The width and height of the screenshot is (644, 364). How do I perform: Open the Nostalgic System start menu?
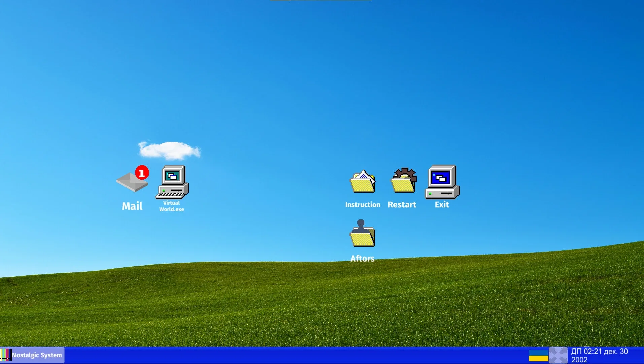[37, 355]
